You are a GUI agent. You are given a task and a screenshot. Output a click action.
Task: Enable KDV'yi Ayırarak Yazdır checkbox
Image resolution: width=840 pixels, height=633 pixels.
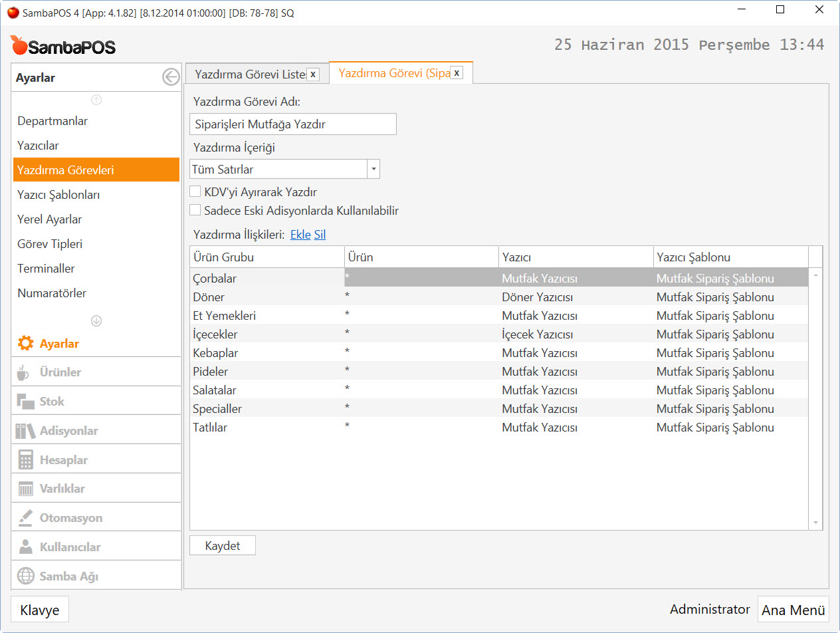(195, 192)
